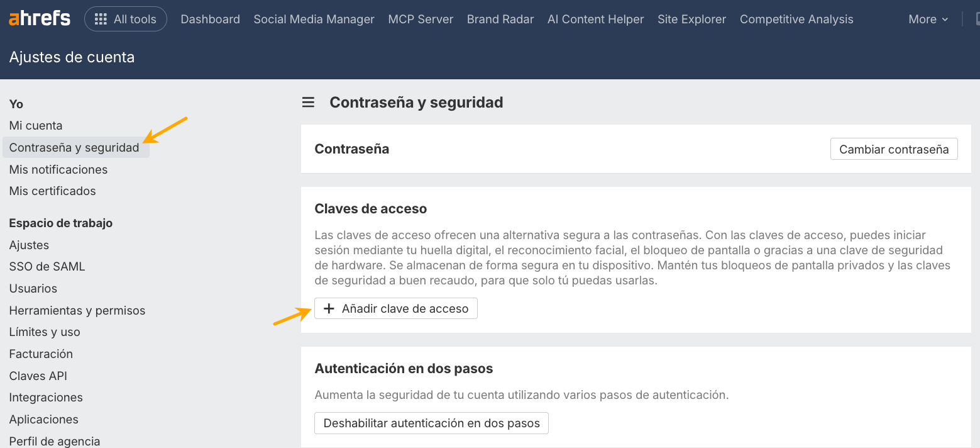Open the Dashboard from the top bar
Viewport: 980px width, 448px height.
coord(210,20)
